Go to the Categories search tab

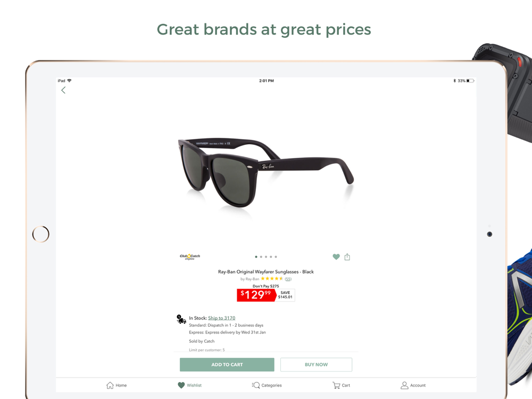click(x=267, y=385)
